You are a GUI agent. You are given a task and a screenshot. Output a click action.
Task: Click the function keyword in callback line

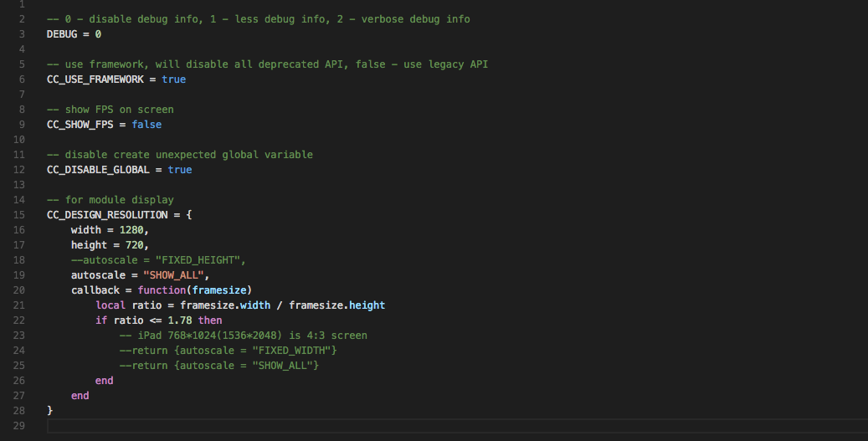click(x=162, y=290)
